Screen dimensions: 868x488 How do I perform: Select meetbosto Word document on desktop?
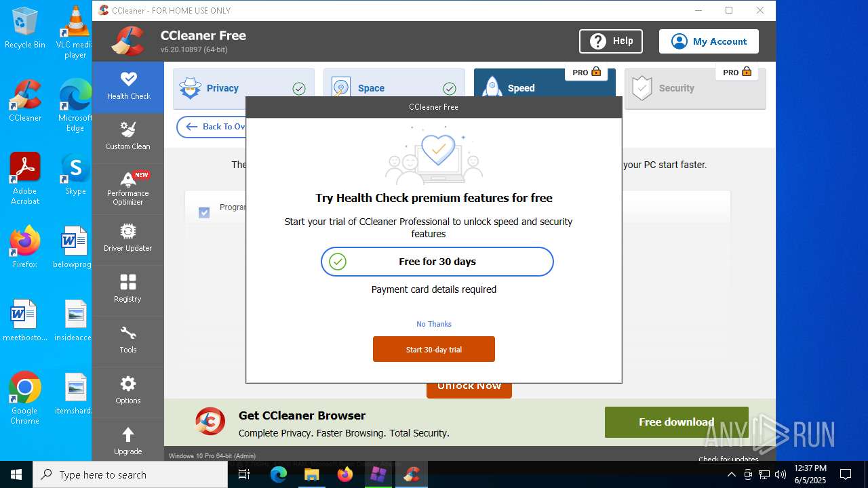tap(25, 321)
